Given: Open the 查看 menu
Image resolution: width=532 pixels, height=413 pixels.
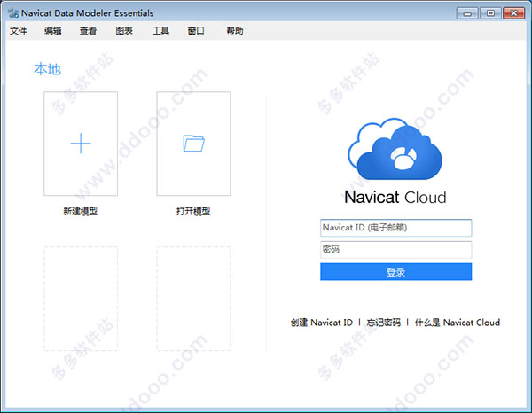Looking at the screenshot, I should pos(88,31).
